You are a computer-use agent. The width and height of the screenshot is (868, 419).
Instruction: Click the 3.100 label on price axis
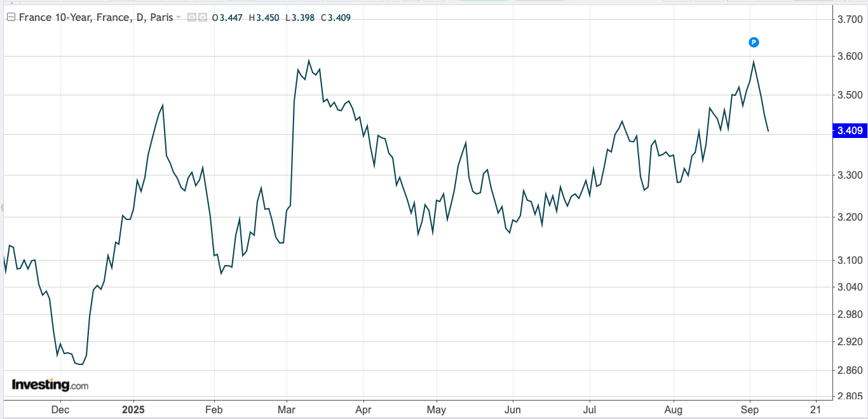(850, 260)
